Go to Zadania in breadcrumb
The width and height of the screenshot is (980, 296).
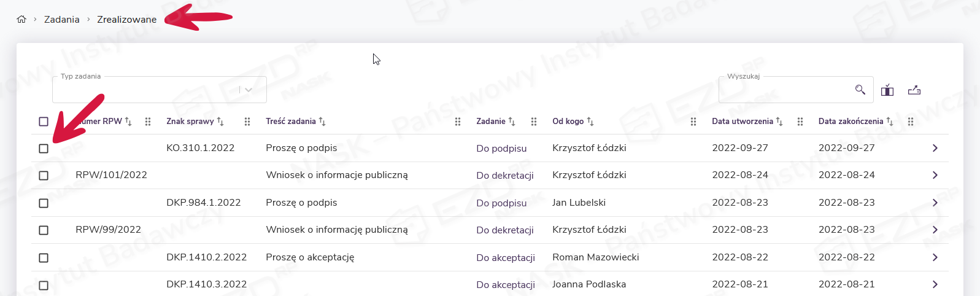[x=61, y=20]
